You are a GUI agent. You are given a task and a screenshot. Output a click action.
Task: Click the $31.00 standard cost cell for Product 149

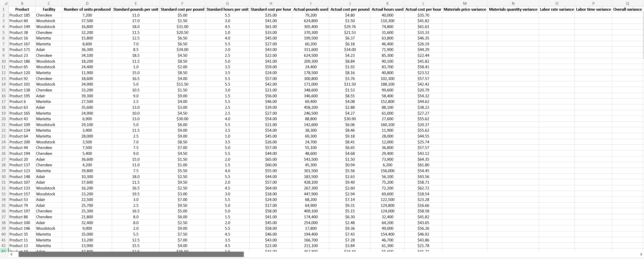coord(182,26)
